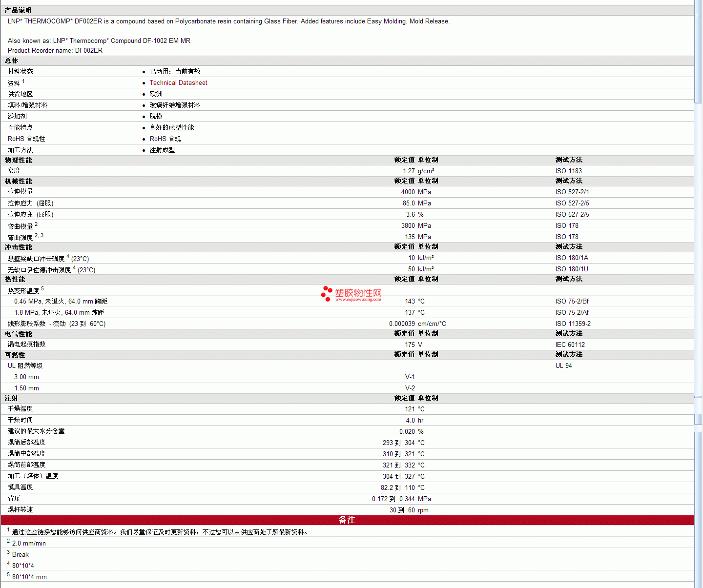Select the 材料状态 row label
The image size is (703, 588).
click(x=21, y=72)
